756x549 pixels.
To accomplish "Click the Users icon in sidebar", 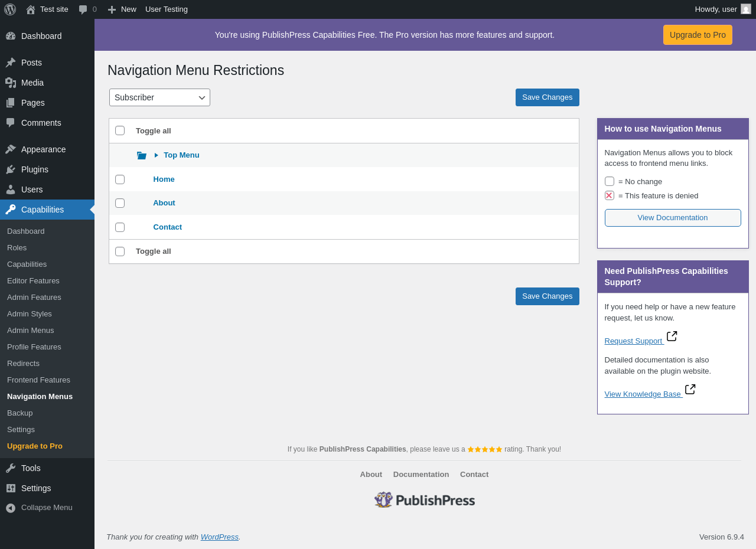I will 11,189.
